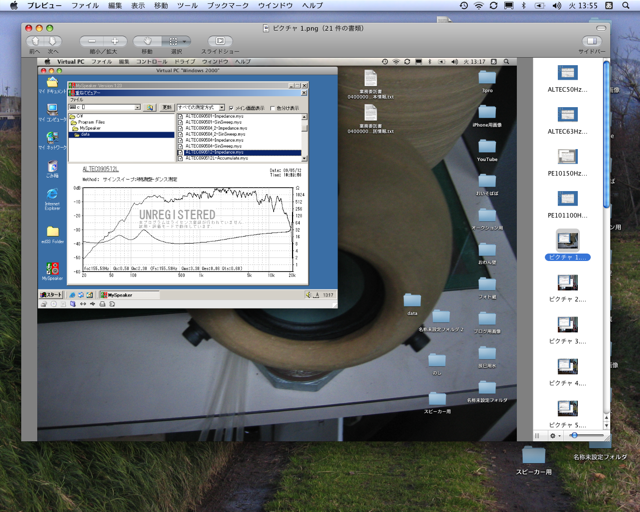Expand the すべての測定方式 dropdown
Image resolution: width=640 pixels, height=512 pixels.
(221, 108)
